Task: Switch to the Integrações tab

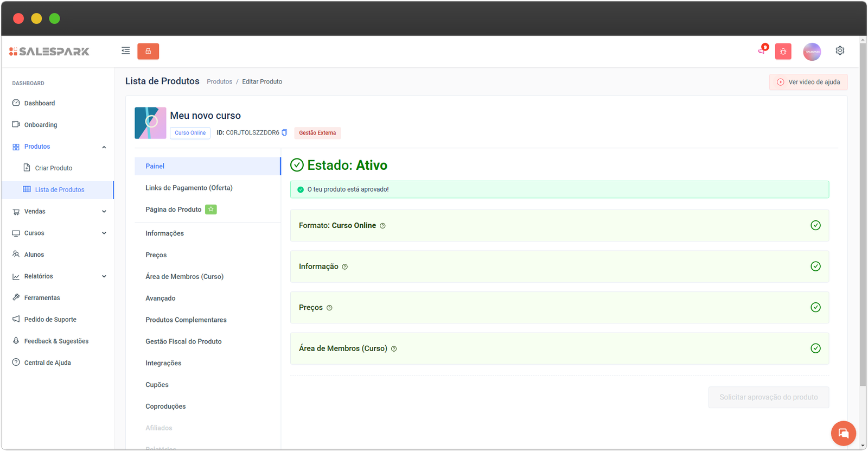Action: tap(163, 363)
